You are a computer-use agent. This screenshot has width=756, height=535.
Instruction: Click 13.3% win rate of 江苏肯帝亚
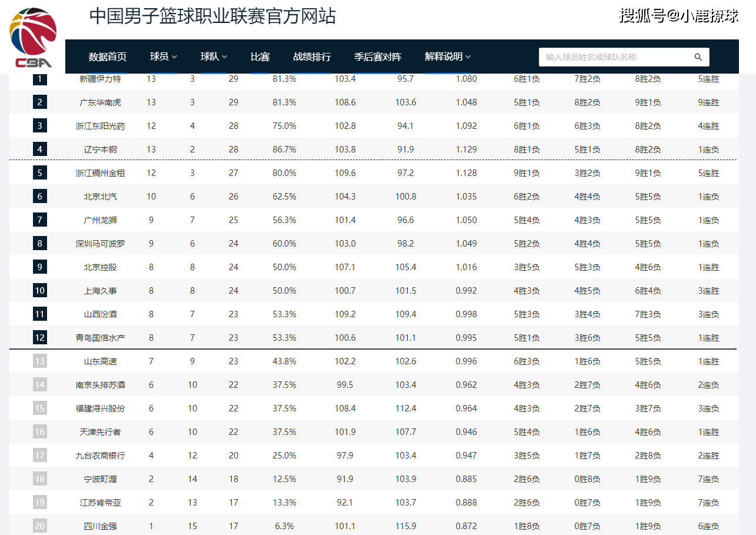tap(284, 503)
